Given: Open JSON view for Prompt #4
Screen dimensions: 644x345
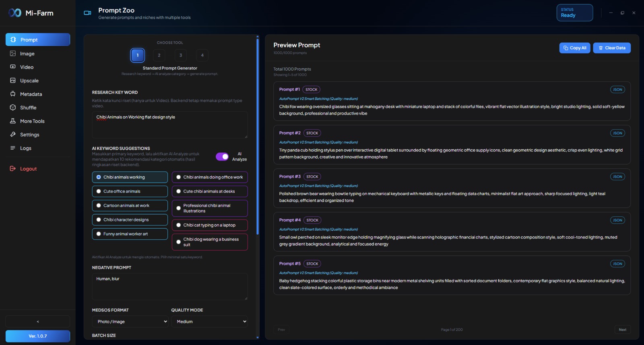Looking at the screenshot, I should (617, 220).
